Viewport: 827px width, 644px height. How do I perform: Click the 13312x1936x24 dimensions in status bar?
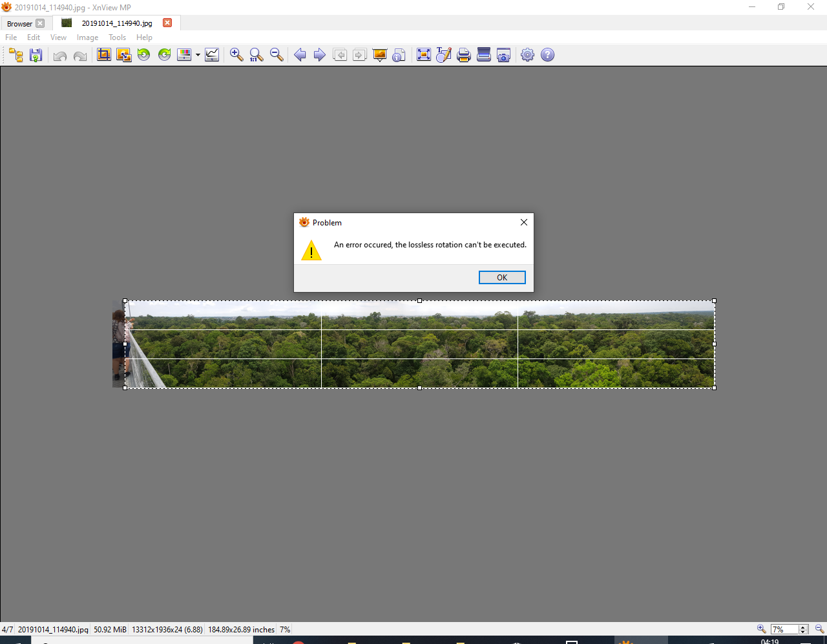[167, 629]
